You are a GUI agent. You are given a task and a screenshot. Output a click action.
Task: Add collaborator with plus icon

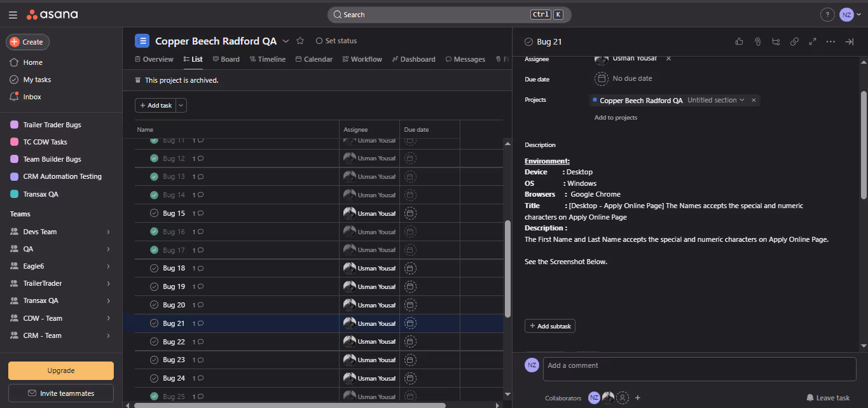tap(638, 398)
